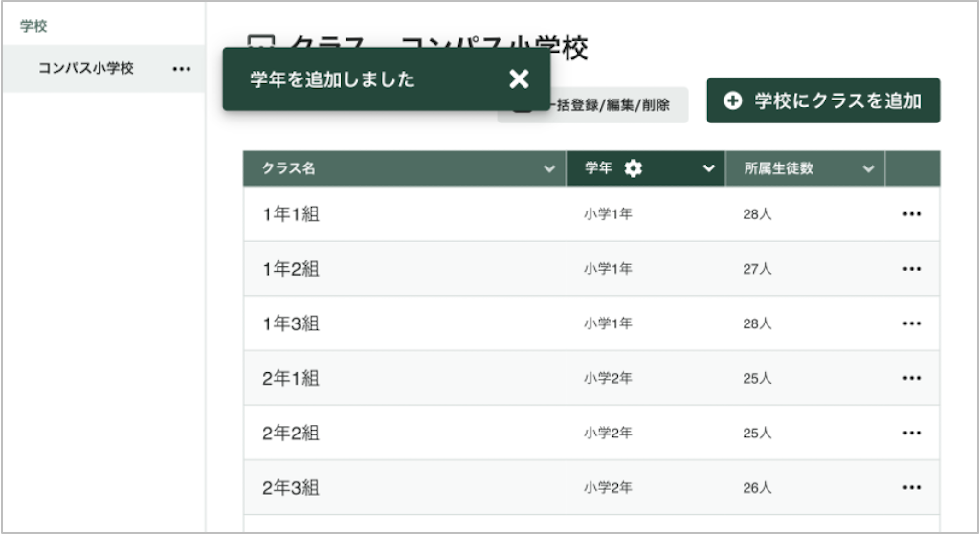Click the class name 2年1組
The image size is (980, 534).
coord(291,378)
